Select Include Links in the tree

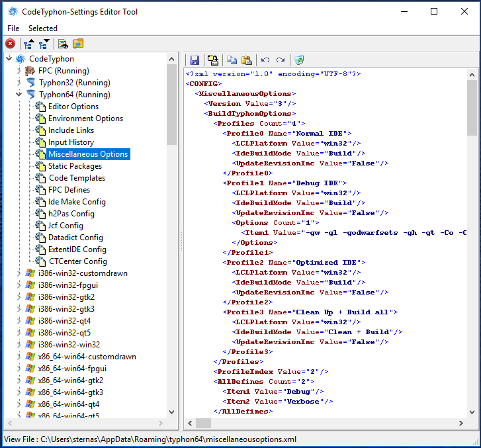pos(71,130)
